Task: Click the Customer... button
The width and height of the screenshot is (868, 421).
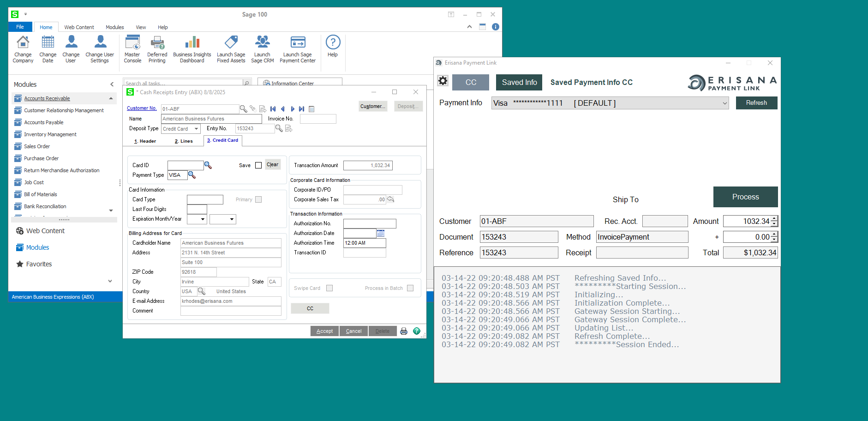Action: 372,106
